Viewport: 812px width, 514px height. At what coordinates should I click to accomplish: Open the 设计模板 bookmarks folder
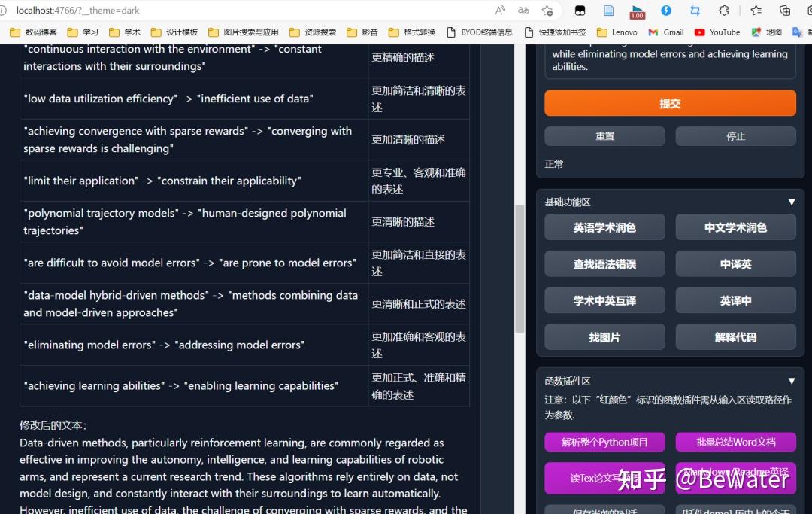point(174,32)
